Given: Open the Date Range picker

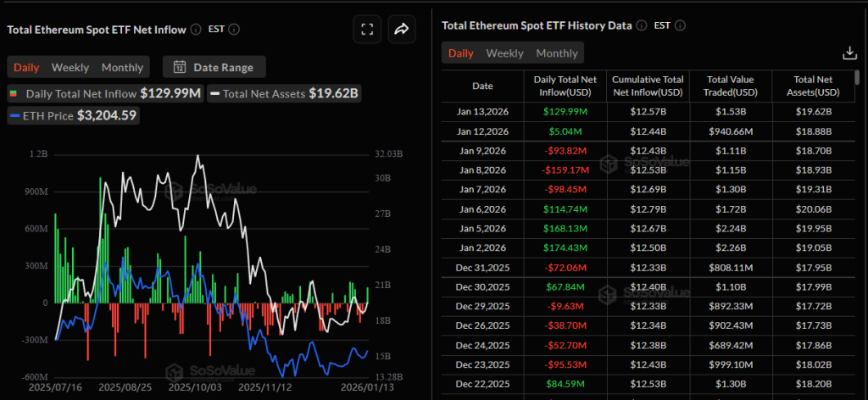Looking at the screenshot, I should 214,67.
